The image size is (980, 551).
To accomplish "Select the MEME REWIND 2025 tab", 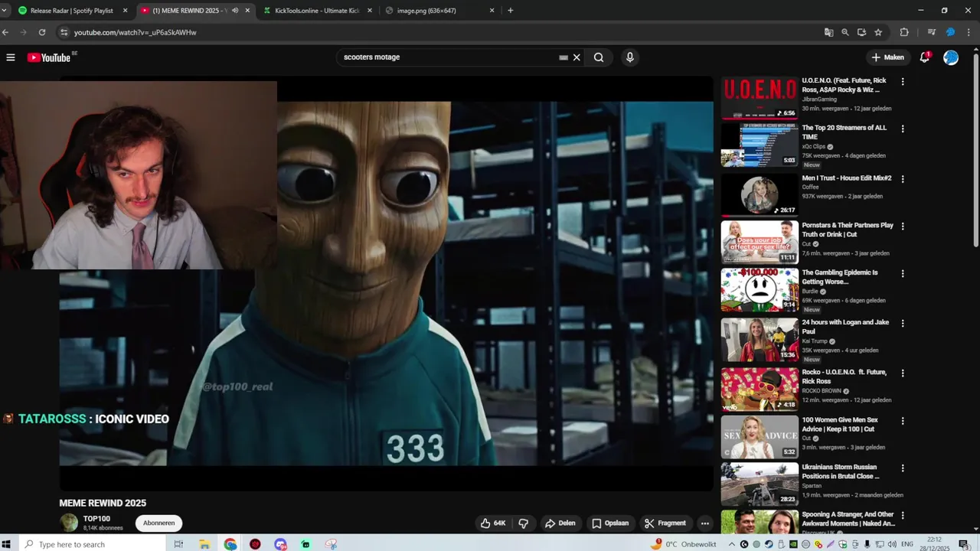I will point(195,11).
